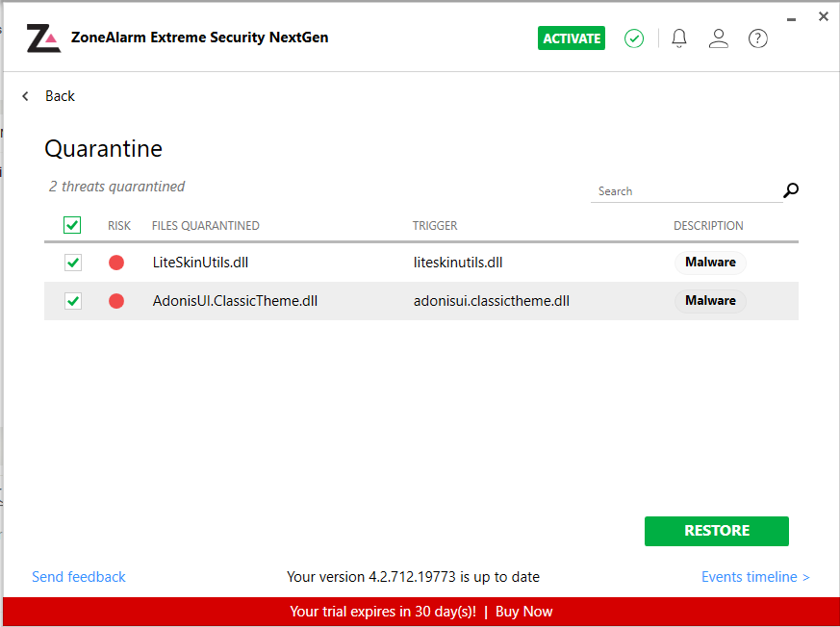Click the liteskinutils.dll trigger cell
The width and height of the screenshot is (840, 627).
[x=458, y=263]
